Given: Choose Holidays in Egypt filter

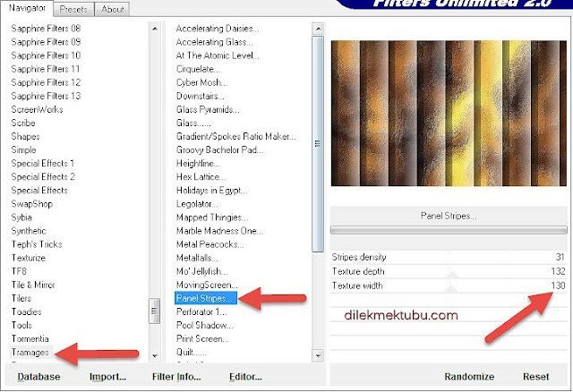Looking at the screenshot, I should coord(217,190).
